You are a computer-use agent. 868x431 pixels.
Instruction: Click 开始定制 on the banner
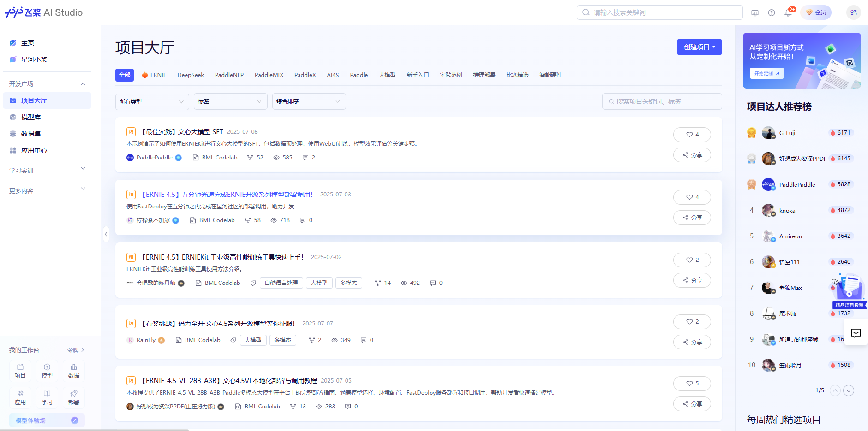766,73
